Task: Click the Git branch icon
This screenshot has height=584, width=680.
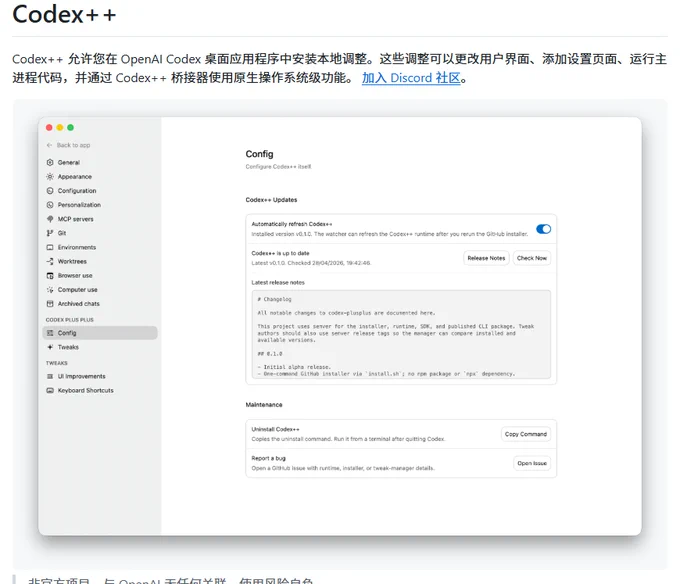Action: (50, 233)
